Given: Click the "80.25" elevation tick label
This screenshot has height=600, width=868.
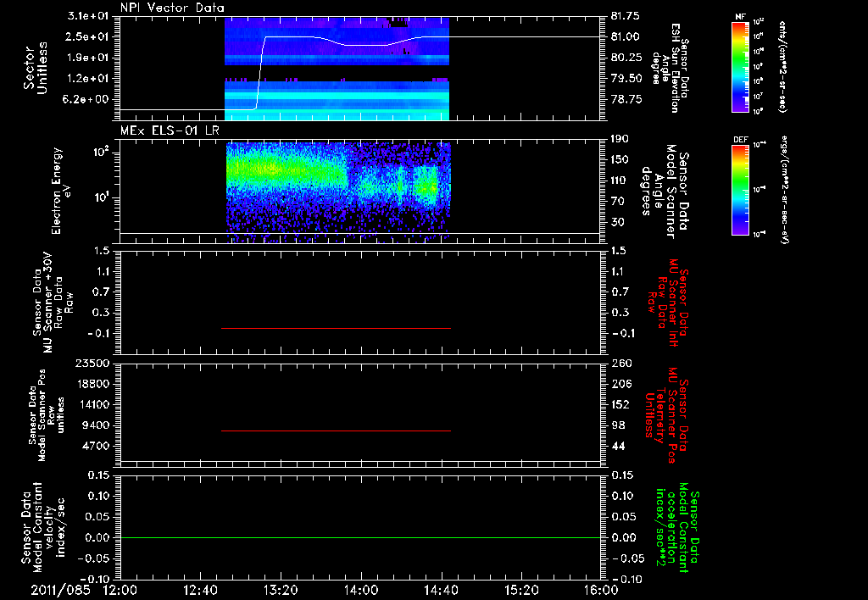Looking at the screenshot, I should coord(626,58).
